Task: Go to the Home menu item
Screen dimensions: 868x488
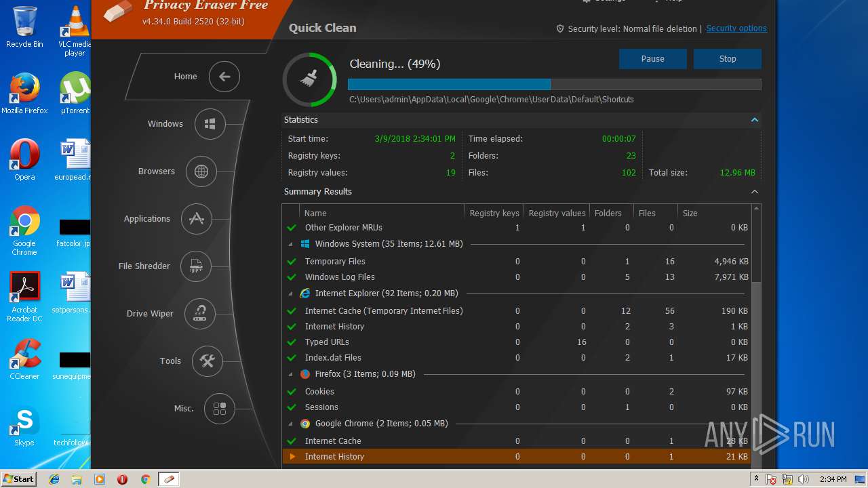Action: (x=185, y=77)
